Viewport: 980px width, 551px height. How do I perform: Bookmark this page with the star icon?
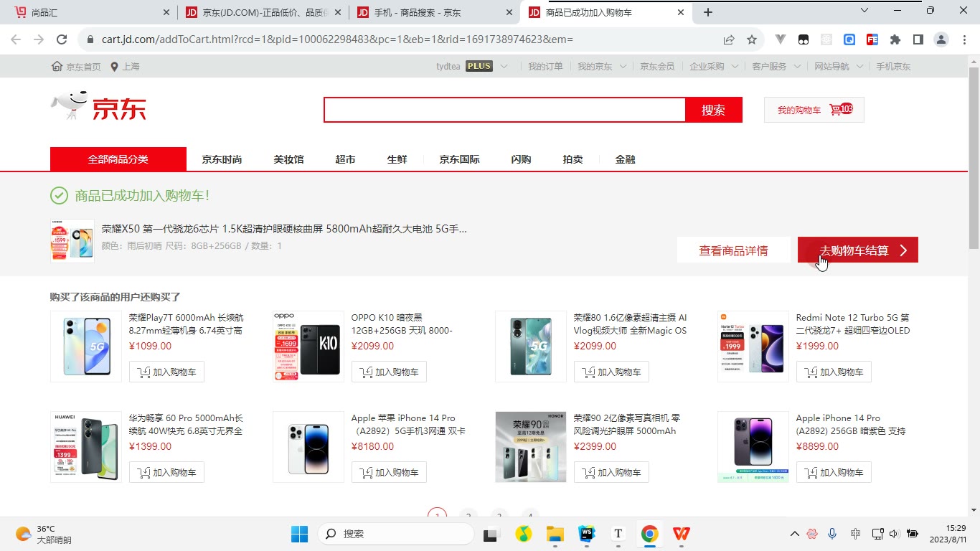[x=752, y=39]
